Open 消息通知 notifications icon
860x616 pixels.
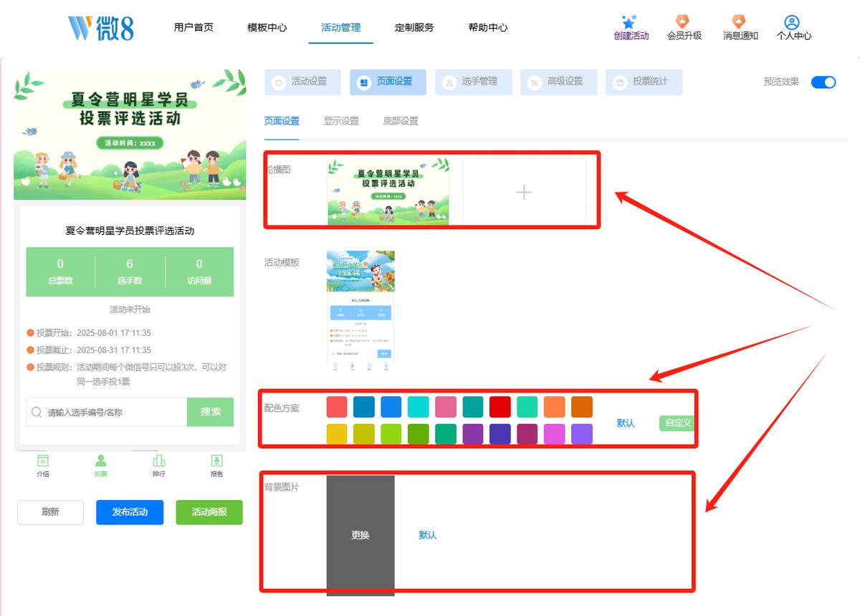[x=739, y=21]
